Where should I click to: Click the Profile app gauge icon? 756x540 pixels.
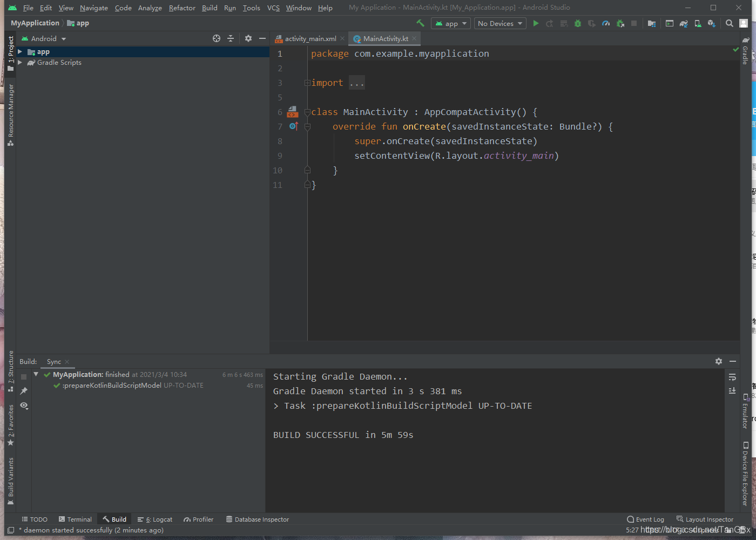(x=606, y=23)
